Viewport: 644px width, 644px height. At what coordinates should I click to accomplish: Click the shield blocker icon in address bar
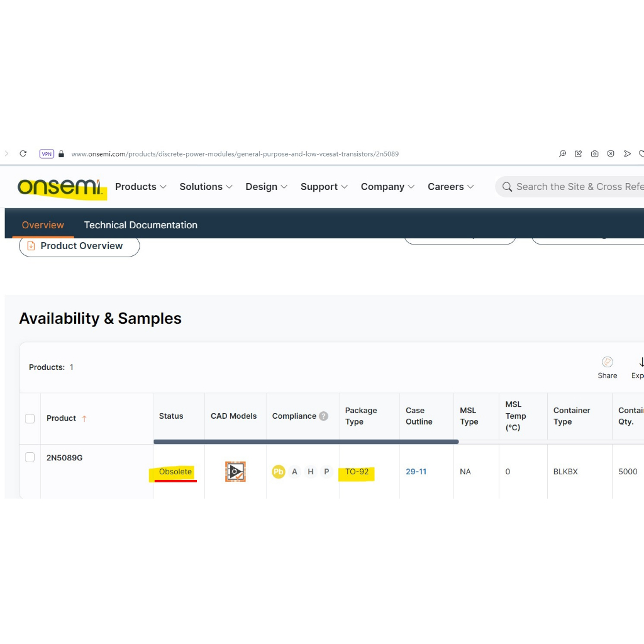(611, 153)
